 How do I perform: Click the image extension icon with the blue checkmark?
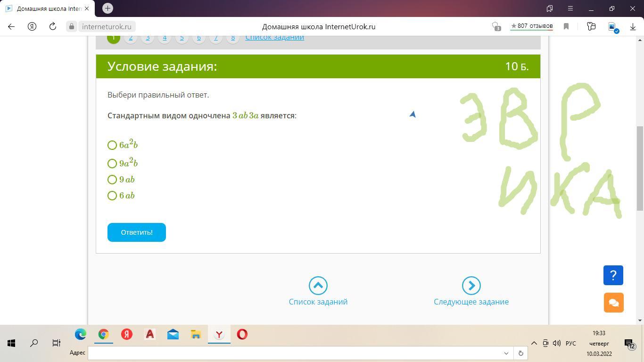(x=613, y=27)
